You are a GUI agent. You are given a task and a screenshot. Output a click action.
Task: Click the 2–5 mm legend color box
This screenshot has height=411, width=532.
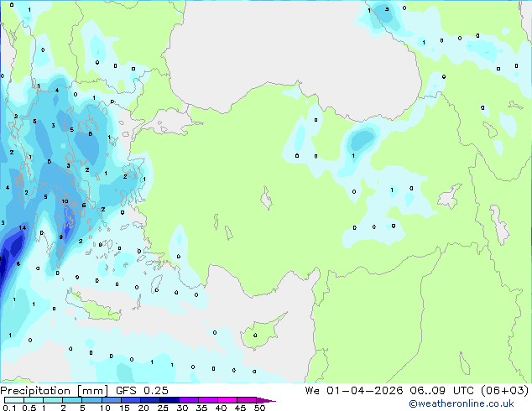point(72,400)
